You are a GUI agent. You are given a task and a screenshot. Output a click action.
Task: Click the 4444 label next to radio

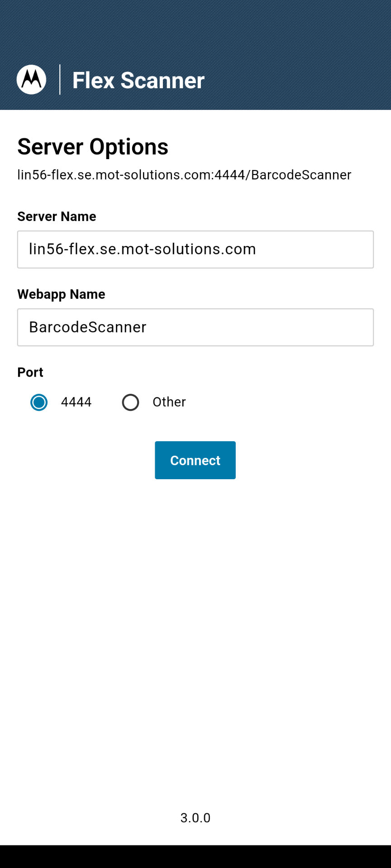tap(76, 402)
